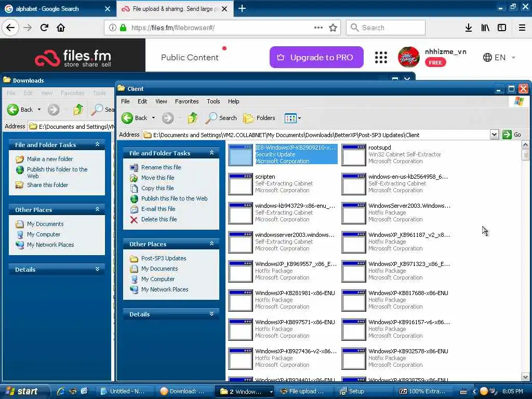Click Up folder icon in Client window
Screen dimensions: 532x399
pyautogui.click(x=193, y=118)
